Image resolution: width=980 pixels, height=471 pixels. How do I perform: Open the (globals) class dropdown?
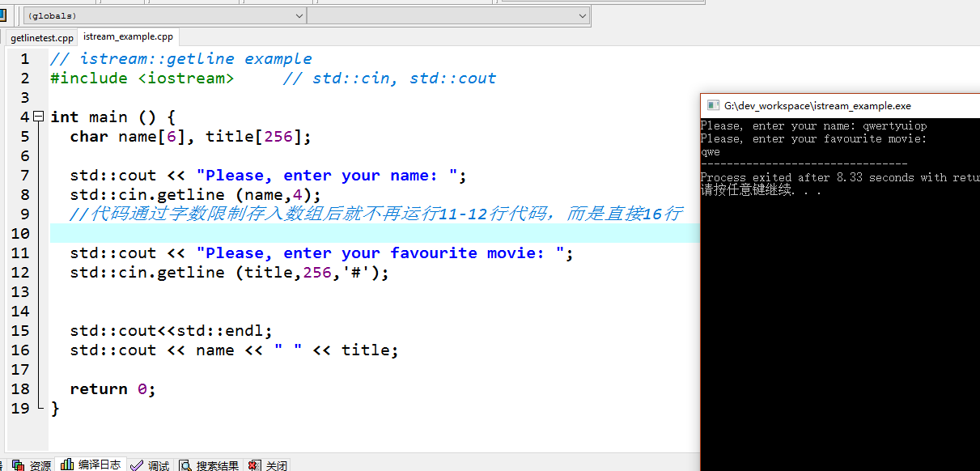coord(165,15)
